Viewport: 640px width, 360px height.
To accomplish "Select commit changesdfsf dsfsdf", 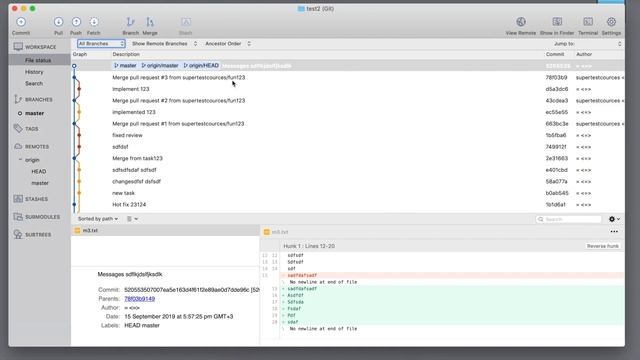I will (x=348, y=182).
